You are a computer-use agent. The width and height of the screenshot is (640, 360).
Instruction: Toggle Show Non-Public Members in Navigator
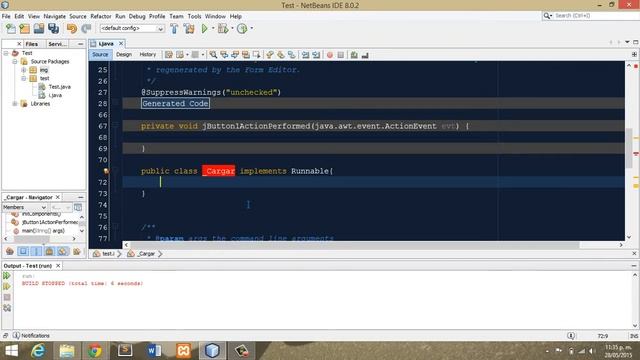tap(49, 251)
